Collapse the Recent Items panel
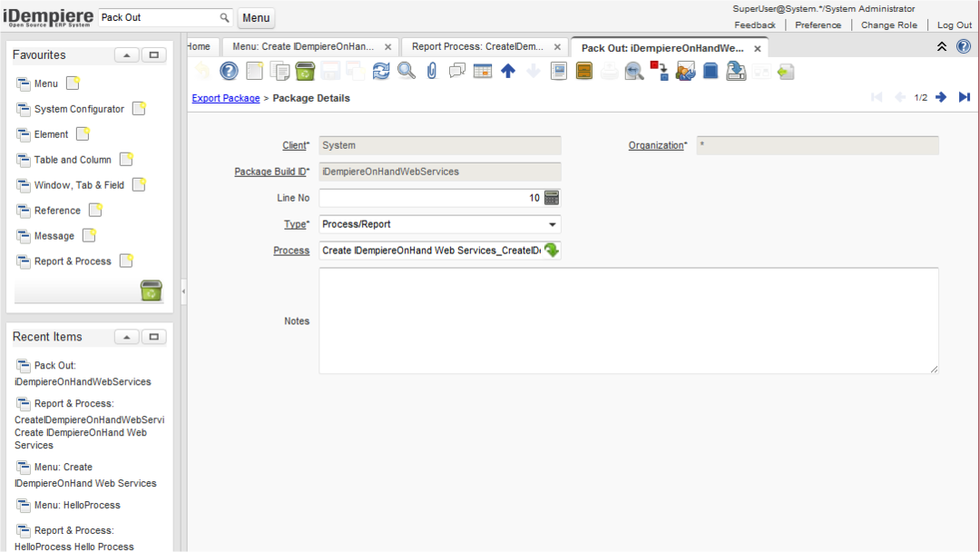The height and width of the screenshot is (552, 980). (x=126, y=337)
